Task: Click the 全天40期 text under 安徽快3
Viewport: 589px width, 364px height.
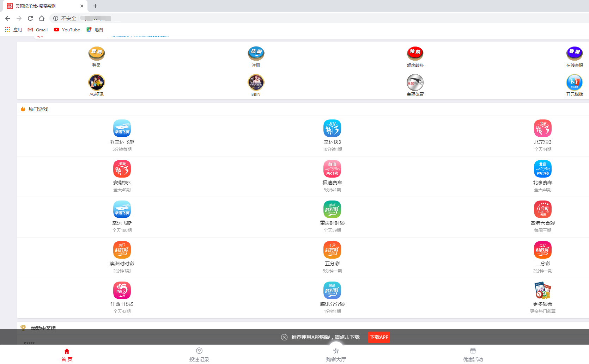Action: [122, 190]
